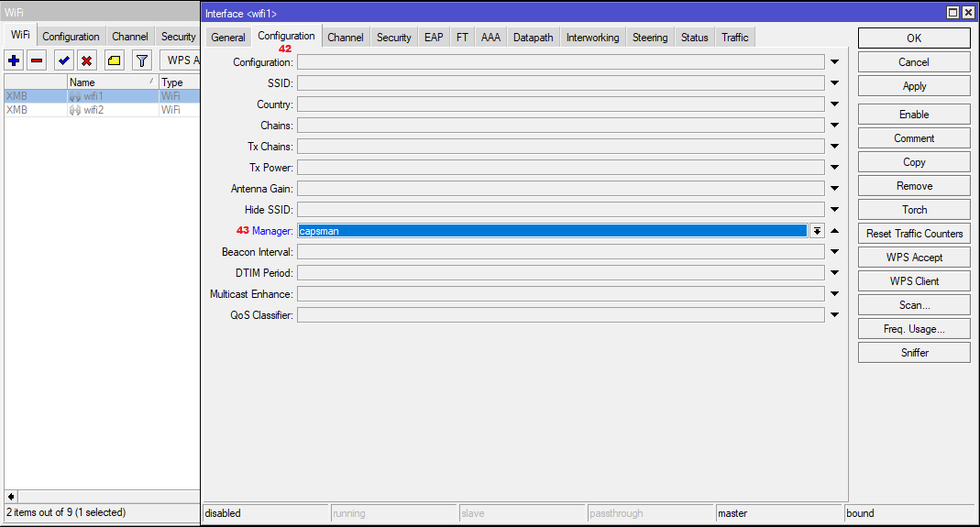Expand the SSID field arrow
The width and height of the screenshot is (980, 527).
(x=834, y=83)
